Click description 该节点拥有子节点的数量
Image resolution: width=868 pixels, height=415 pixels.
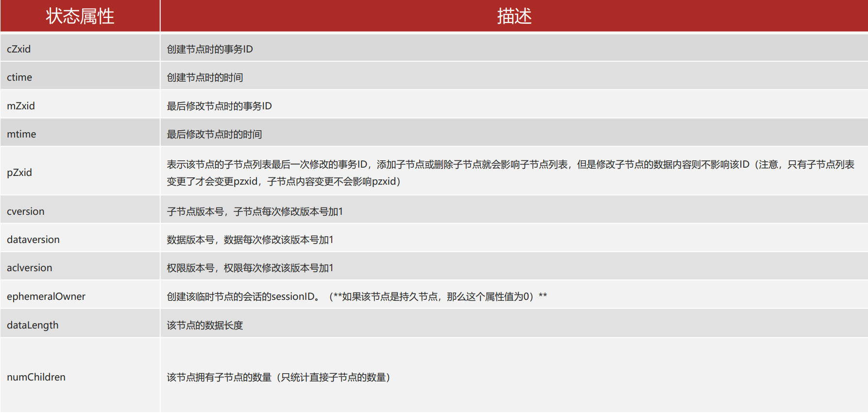click(279, 377)
